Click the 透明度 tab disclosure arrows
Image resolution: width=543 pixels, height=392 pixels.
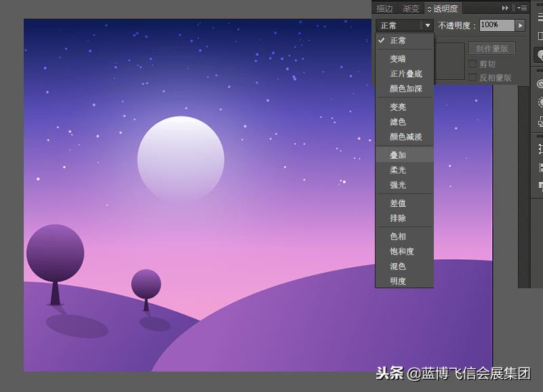(x=428, y=8)
